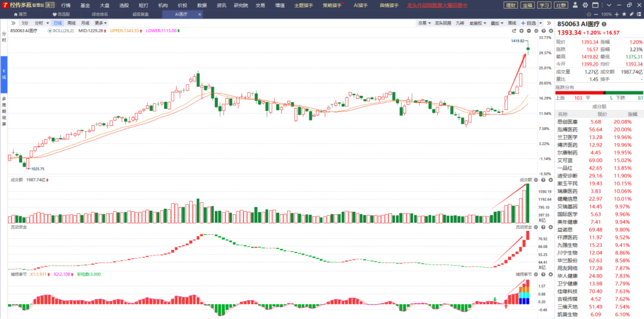Expand the 更多 period dropdown
Image resolution: width=644 pixels, height=319 pixels.
point(101,23)
